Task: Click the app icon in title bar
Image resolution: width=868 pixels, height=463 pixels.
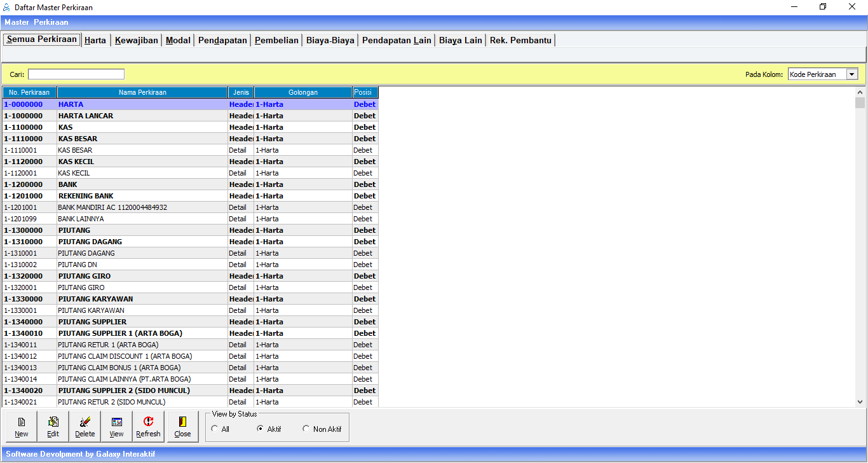Action: [x=6, y=7]
